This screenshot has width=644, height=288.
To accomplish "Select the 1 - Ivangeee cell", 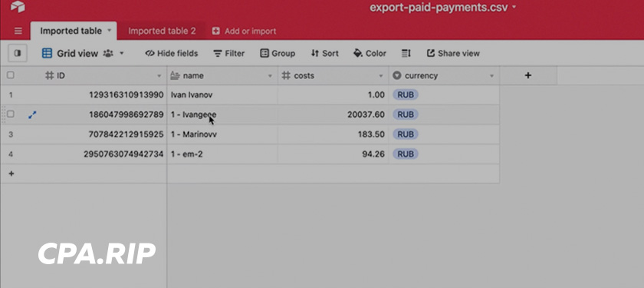I will (222, 114).
